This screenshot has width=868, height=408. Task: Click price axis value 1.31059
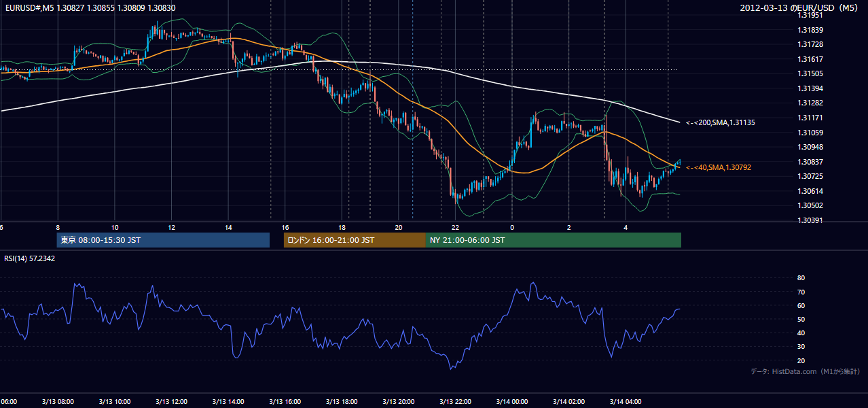coord(810,133)
